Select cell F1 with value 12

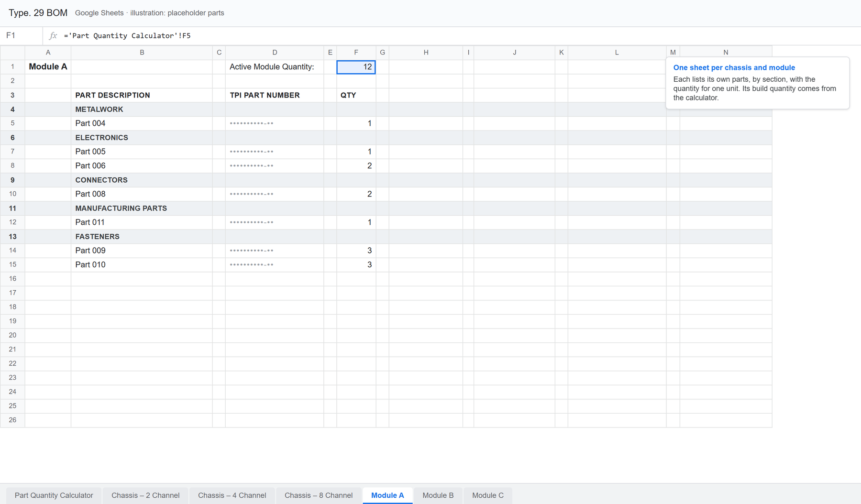pos(356,67)
